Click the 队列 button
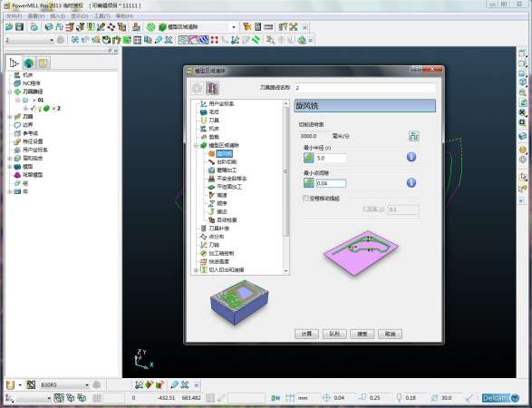 (x=334, y=334)
